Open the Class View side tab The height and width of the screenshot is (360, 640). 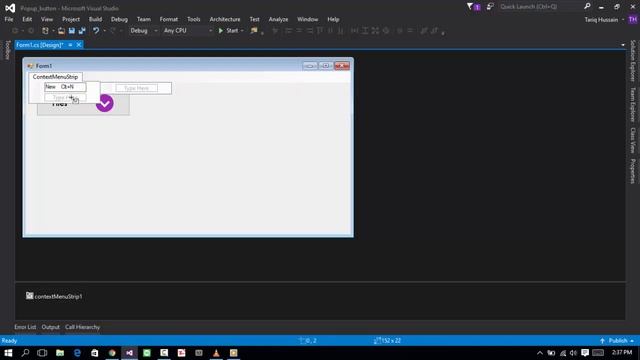pos(633,140)
